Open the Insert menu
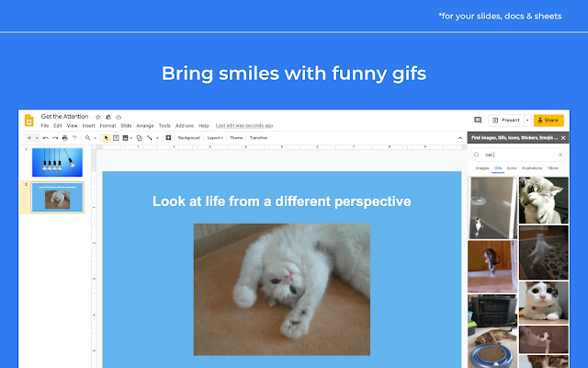 89,126
